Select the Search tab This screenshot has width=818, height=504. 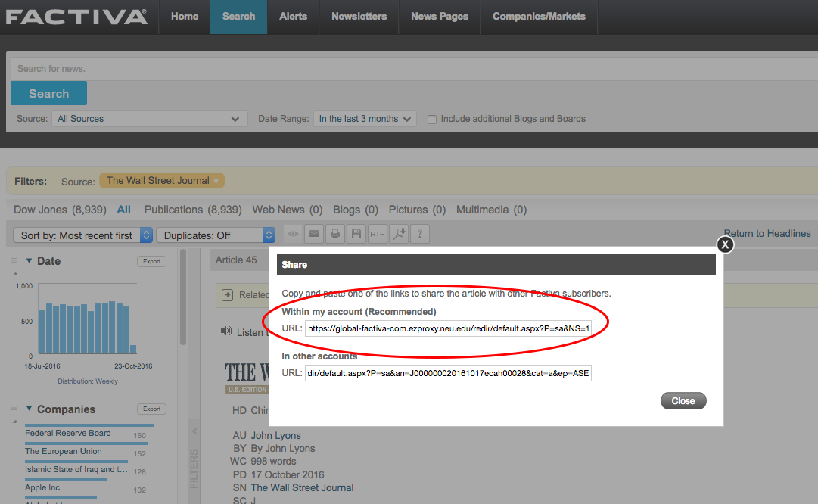(x=238, y=17)
